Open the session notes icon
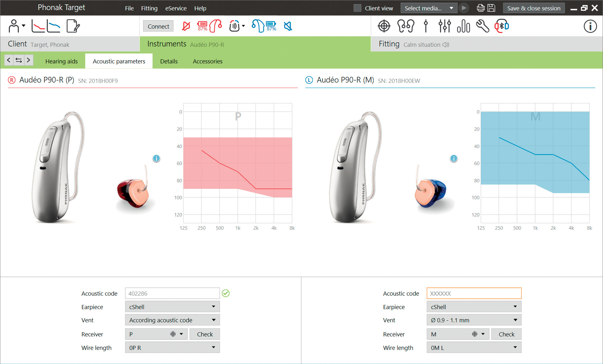Screen dimensions: 603x364 point(73,26)
